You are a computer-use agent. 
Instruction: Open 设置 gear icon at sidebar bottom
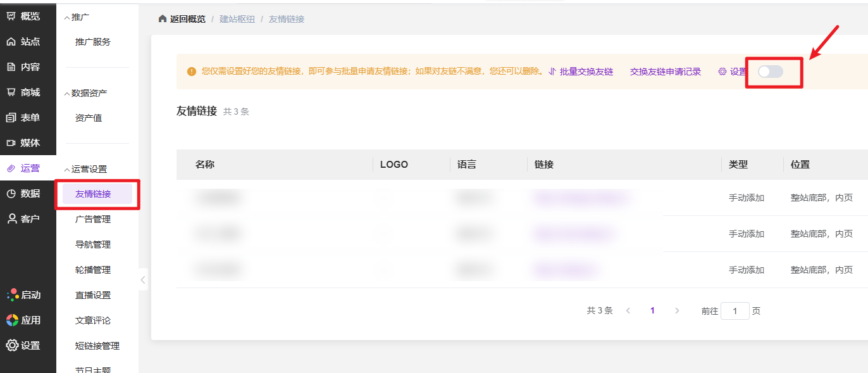click(x=12, y=346)
